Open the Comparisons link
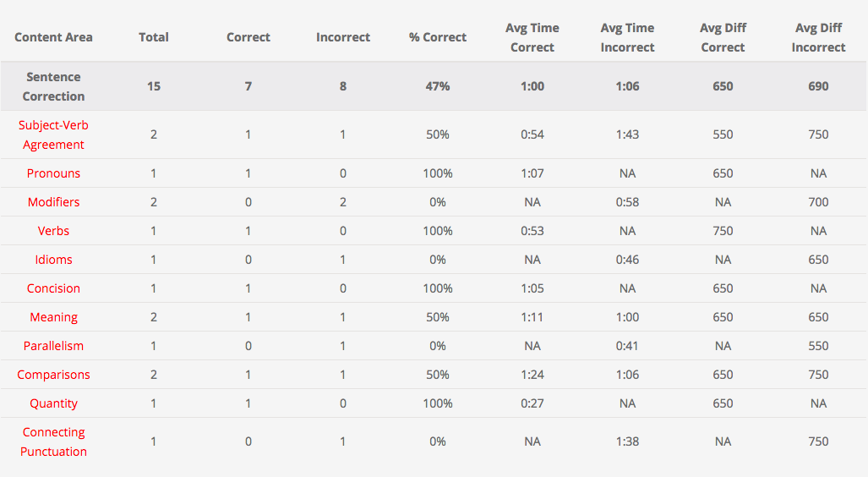868x477 pixels. click(x=53, y=375)
